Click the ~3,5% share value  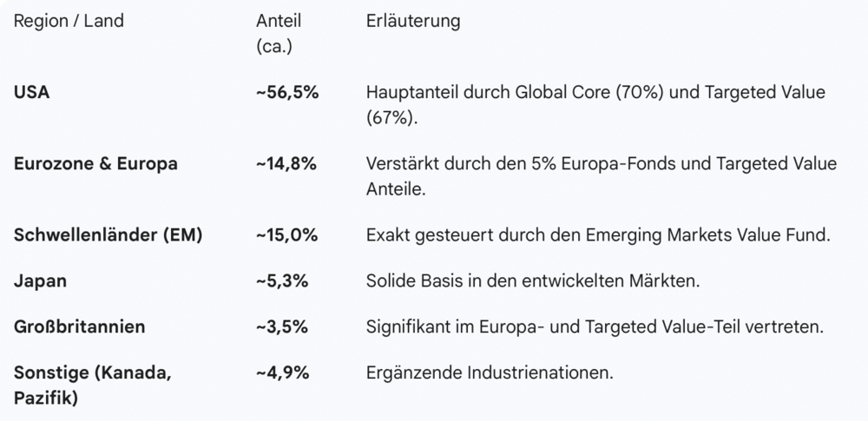tap(282, 327)
